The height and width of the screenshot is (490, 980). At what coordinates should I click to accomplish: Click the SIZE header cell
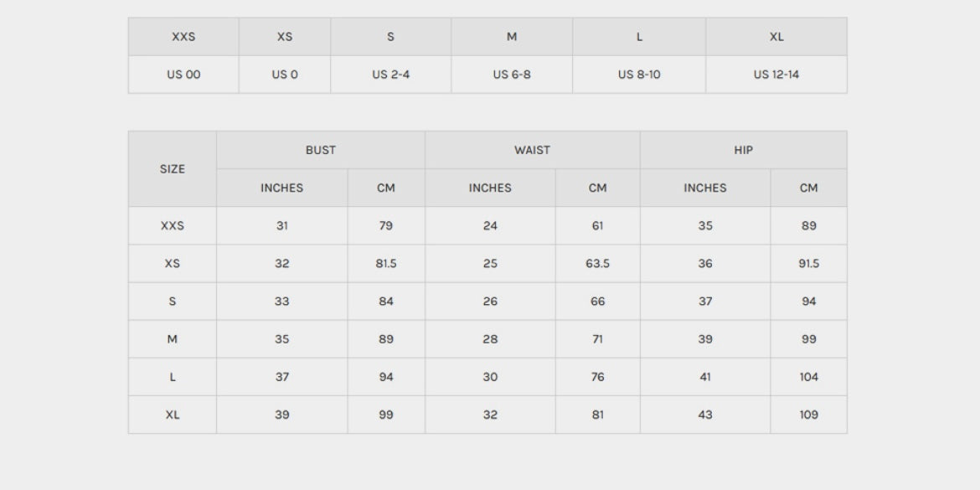point(172,168)
